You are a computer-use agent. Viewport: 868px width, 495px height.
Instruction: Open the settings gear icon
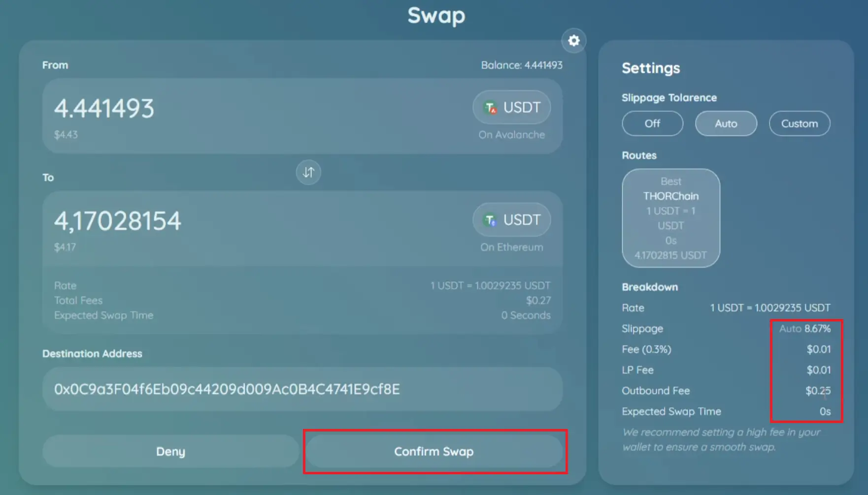pos(573,40)
